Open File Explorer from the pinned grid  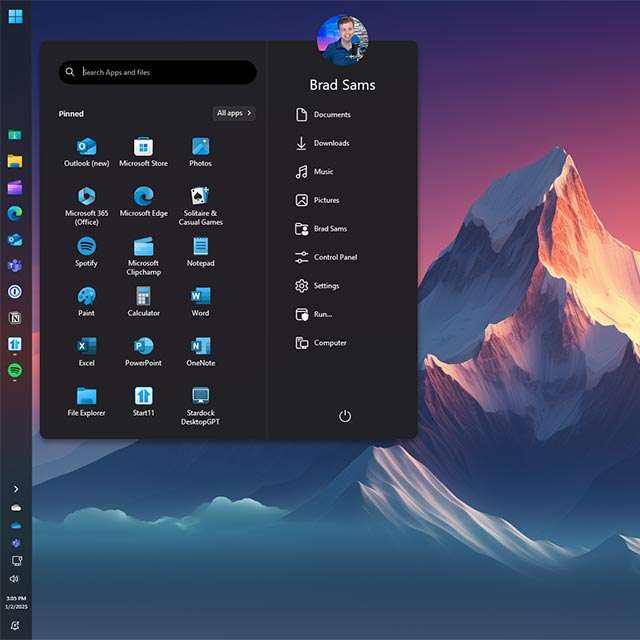click(87, 402)
